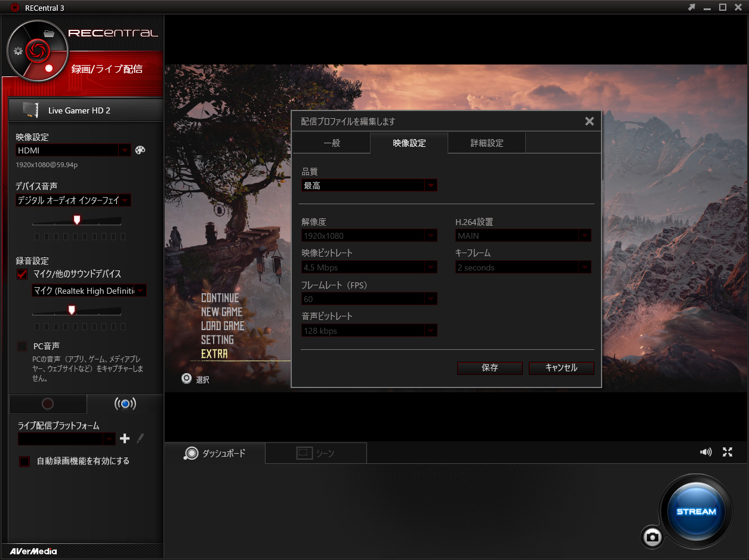Open ライブ配信プラットフォーム dropdown
749x560 pixels.
coord(66,439)
